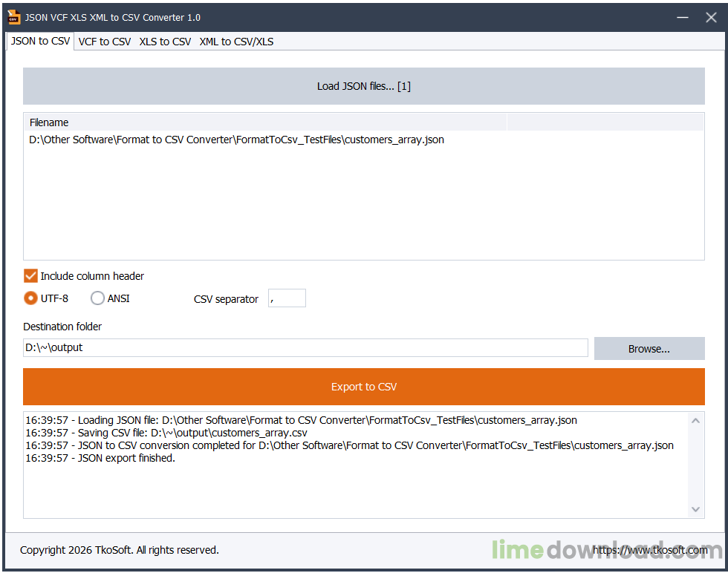Click the Export to CSV button

[x=363, y=387]
